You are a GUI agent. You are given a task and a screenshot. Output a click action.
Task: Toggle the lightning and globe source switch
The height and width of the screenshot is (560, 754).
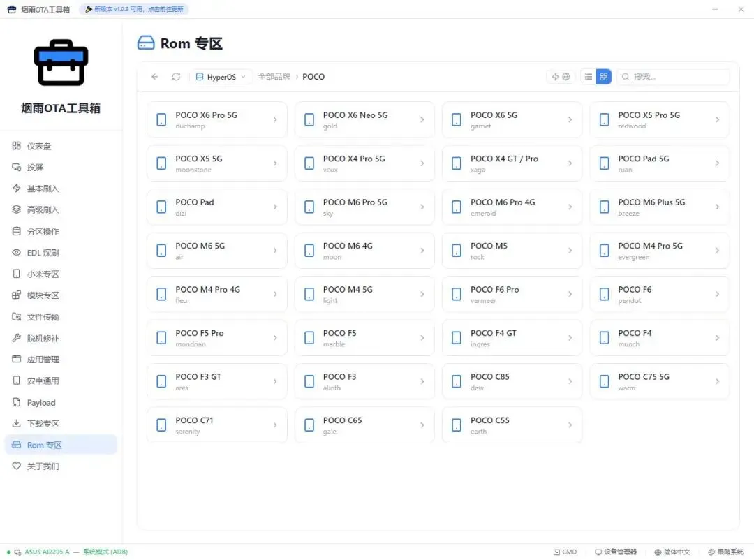(x=561, y=77)
